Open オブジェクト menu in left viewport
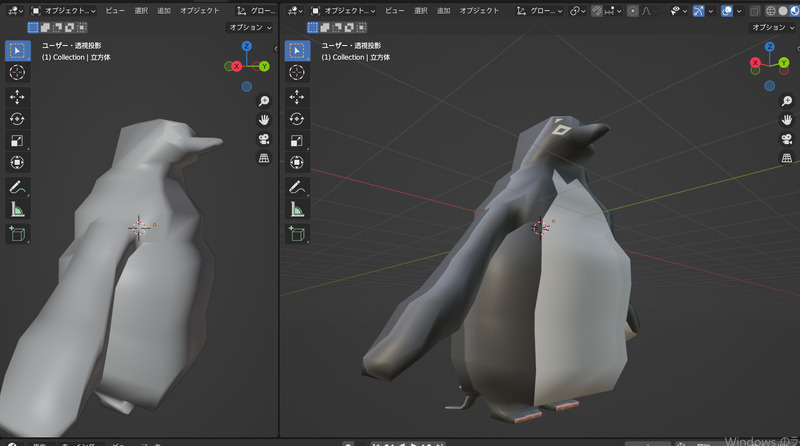Image resolution: width=800 pixels, height=446 pixels. click(x=199, y=11)
